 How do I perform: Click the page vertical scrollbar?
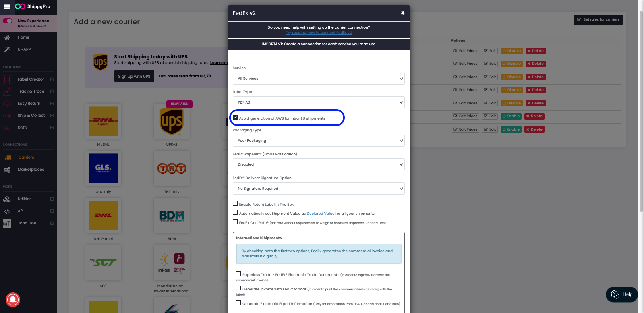point(641,111)
